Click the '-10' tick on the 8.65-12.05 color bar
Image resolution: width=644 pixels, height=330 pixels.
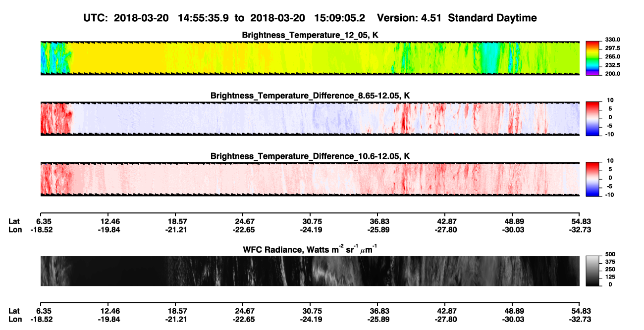click(x=609, y=134)
